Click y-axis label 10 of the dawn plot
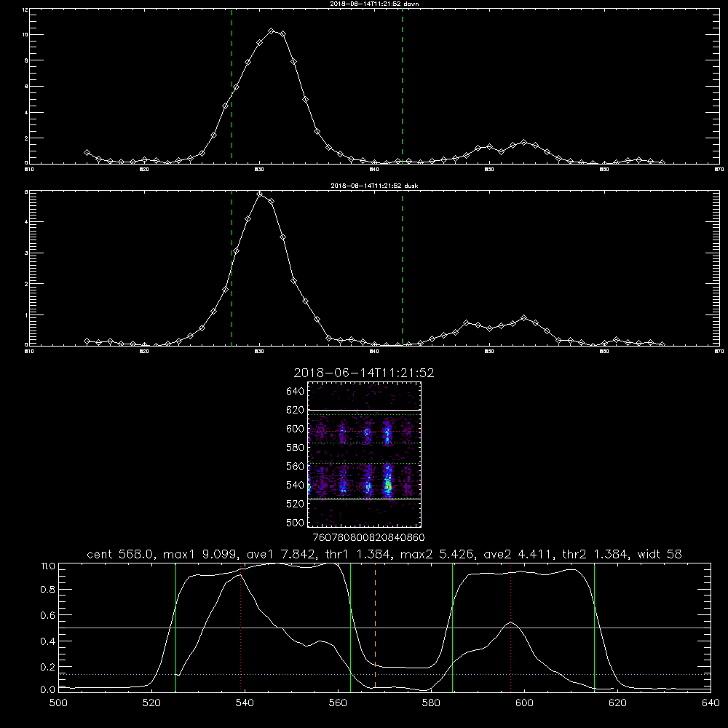 pos(25,35)
